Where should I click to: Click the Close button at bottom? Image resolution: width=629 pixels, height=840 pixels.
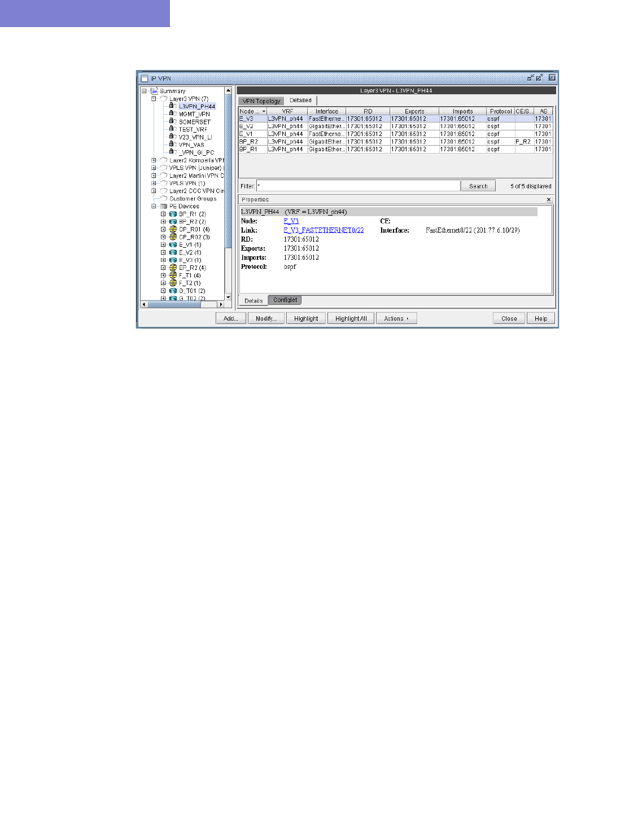click(x=509, y=318)
